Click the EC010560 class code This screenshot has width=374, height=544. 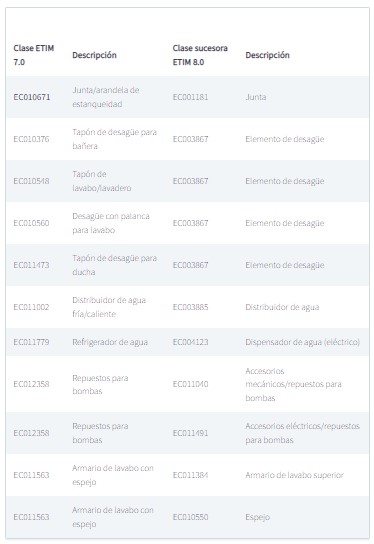31,223
